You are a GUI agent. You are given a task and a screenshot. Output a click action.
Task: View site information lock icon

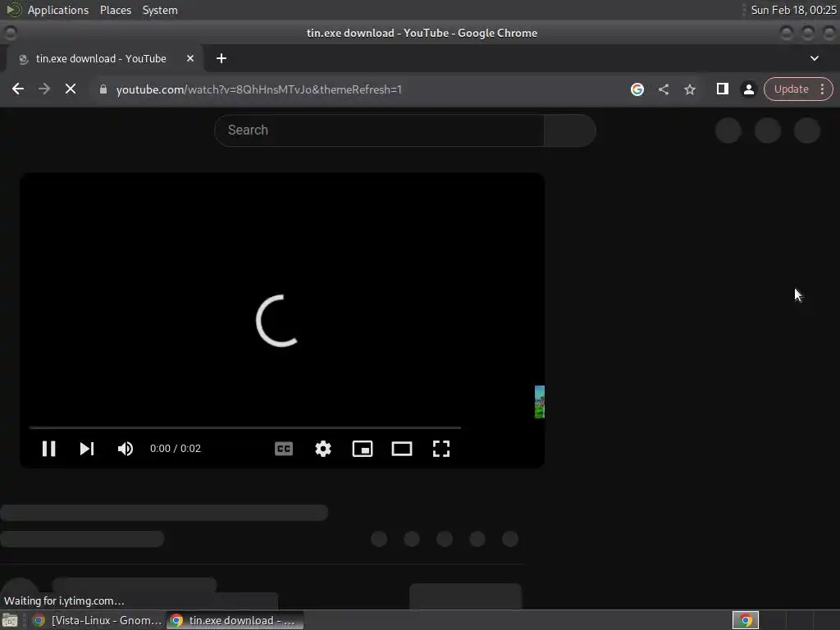(103, 89)
